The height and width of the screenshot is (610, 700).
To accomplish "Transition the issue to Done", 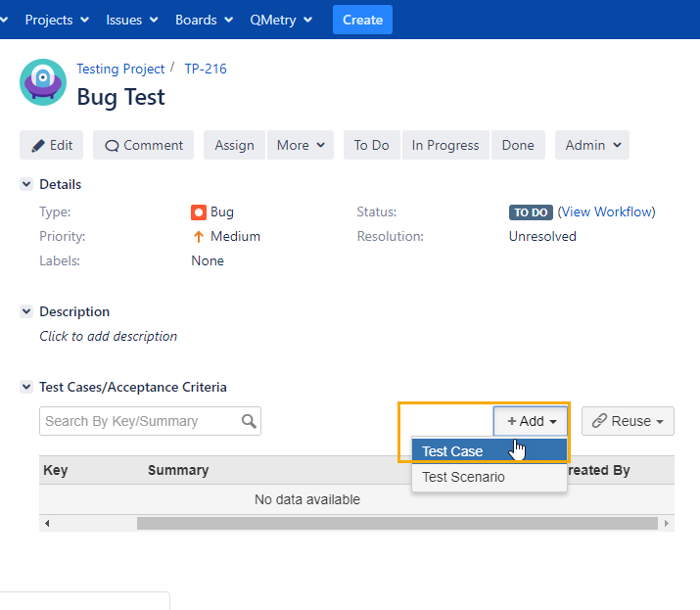I will [518, 145].
